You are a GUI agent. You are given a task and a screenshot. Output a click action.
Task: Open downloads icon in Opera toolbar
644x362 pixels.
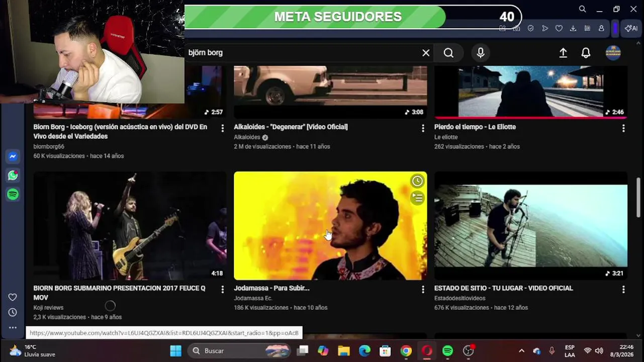coord(573,29)
